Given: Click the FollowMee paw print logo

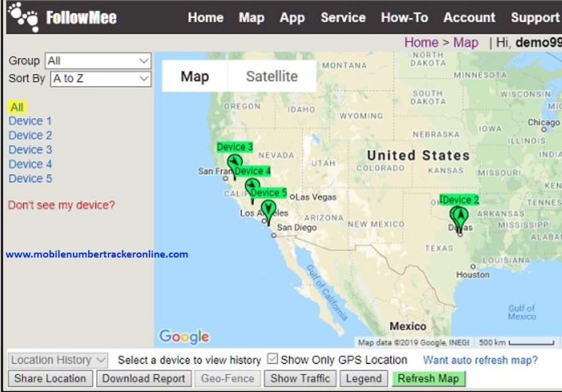Looking at the screenshot, I should tap(24, 16).
